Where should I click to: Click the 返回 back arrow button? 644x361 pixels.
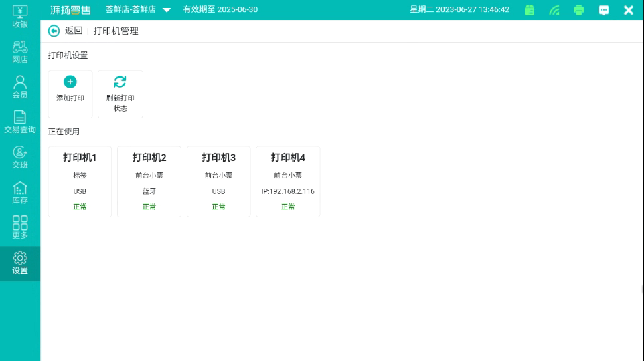[54, 31]
